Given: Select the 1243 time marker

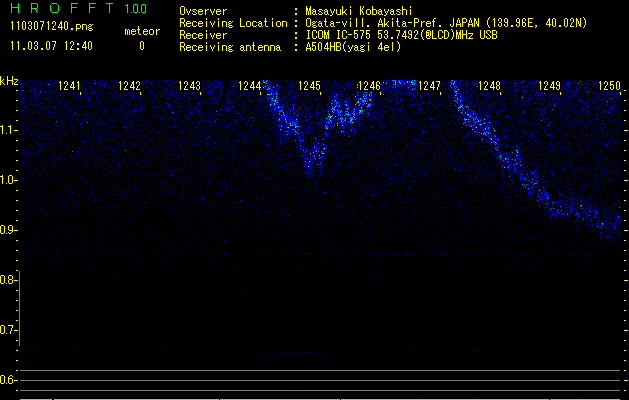Looking at the screenshot, I should pyautogui.click(x=190, y=87).
